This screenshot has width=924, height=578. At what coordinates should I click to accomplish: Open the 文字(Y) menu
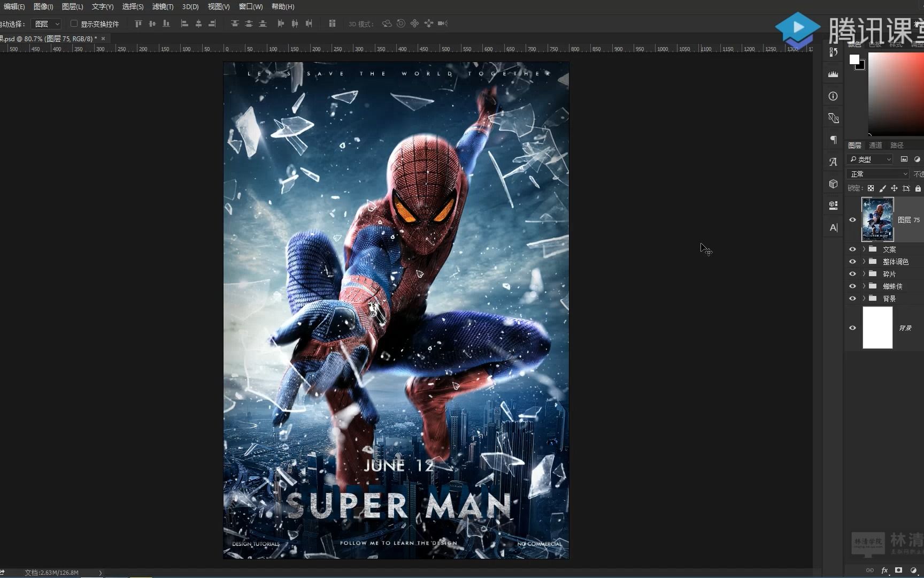(x=103, y=6)
